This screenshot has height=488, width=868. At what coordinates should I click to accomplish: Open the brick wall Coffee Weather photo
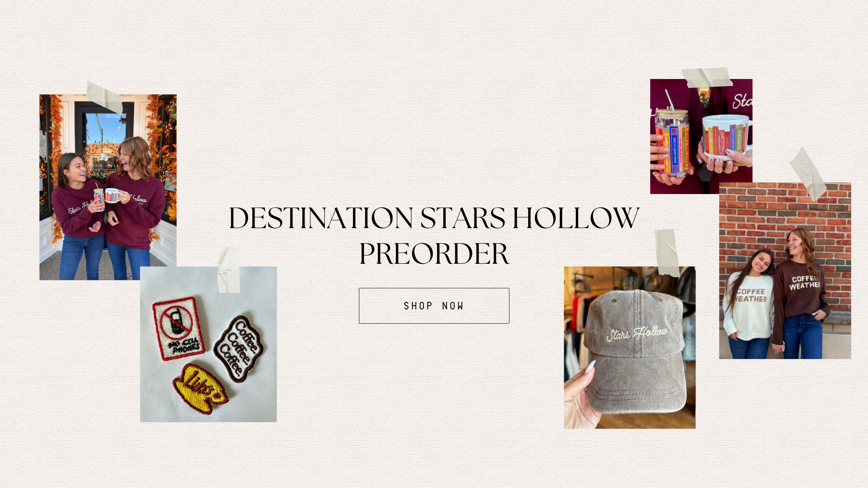tap(785, 271)
